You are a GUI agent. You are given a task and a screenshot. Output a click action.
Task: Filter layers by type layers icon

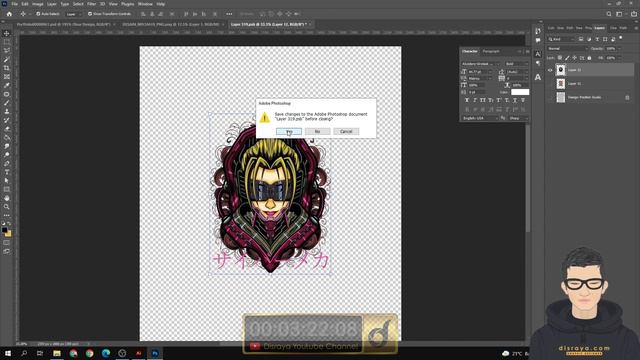pyautogui.click(x=597, y=39)
